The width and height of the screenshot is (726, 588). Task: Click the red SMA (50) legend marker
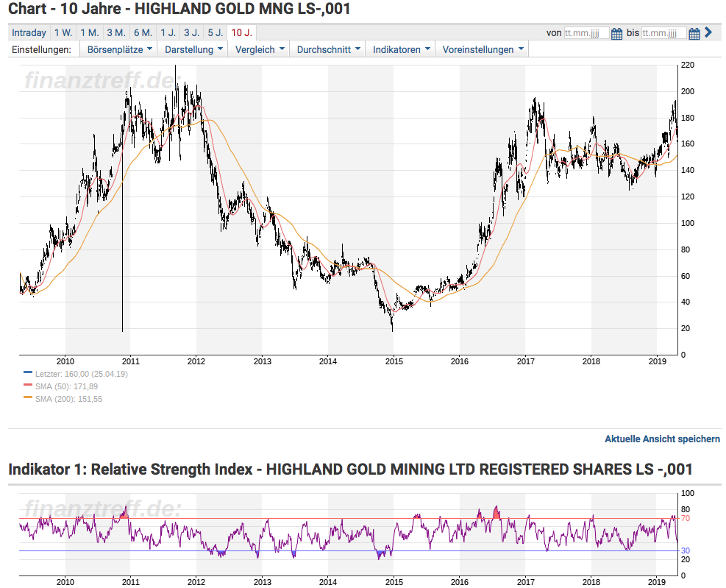click(28, 385)
